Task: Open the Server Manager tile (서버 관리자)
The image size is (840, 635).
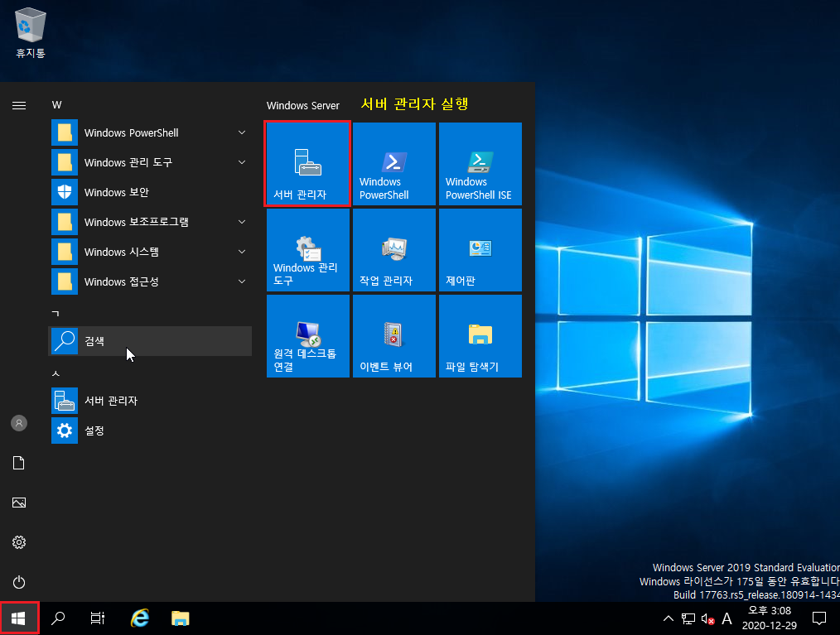Action: 308,164
